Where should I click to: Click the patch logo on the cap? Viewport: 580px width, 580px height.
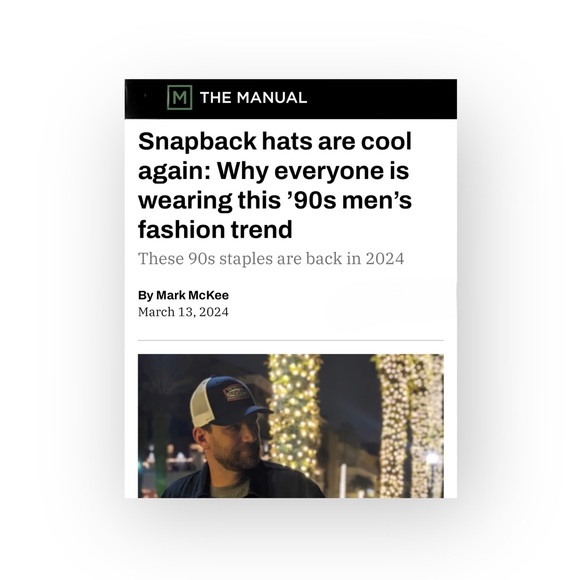point(237,393)
